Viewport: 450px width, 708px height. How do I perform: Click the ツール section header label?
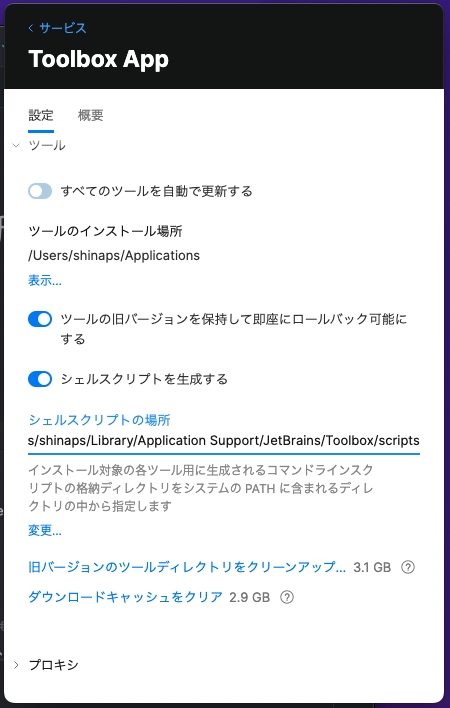point(47,145)
